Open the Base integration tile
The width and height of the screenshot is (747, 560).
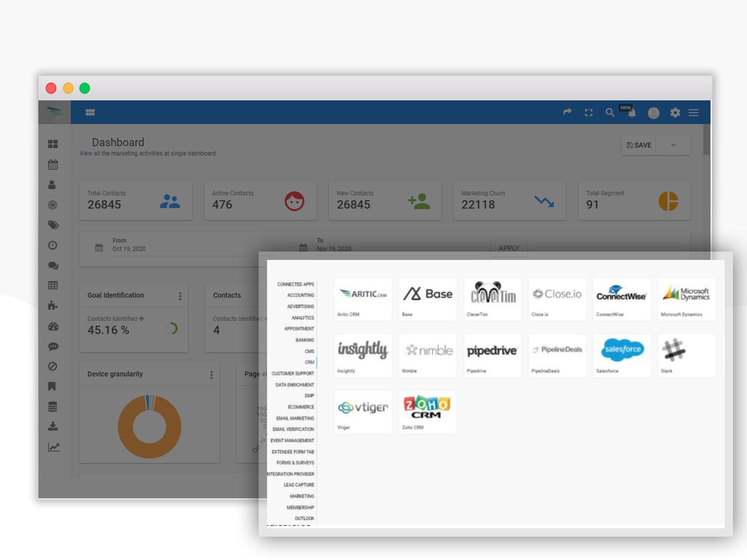coord(428,299)
